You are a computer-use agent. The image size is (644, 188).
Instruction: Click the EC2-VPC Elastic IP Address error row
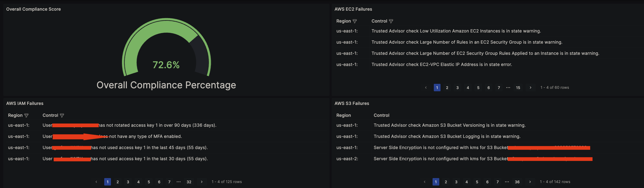[x=442, y=64]
